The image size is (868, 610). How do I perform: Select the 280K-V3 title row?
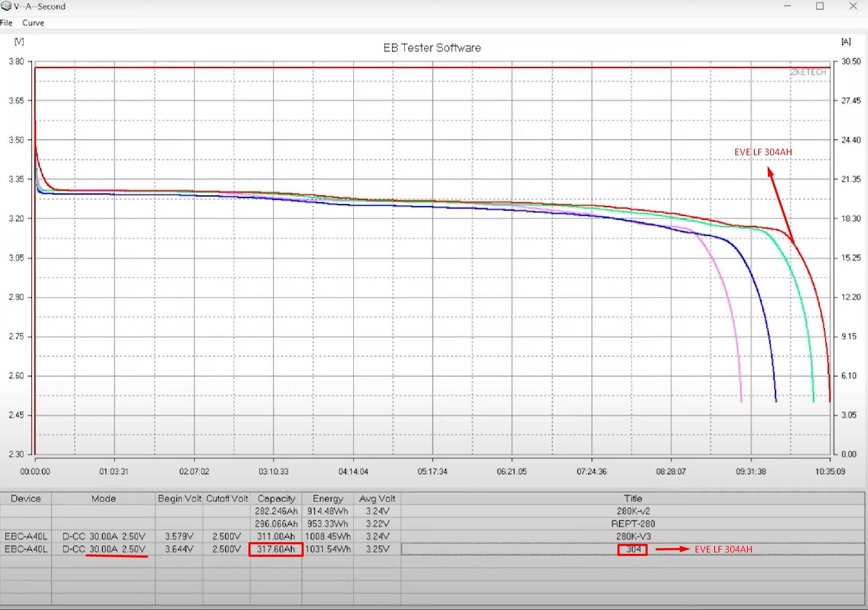tap(633, 536)
